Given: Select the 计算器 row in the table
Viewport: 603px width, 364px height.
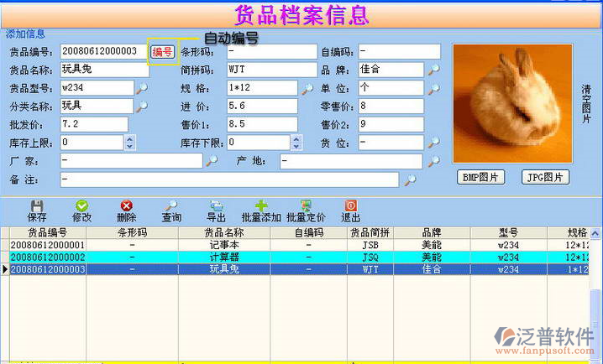Looking at the screenshot, I should click(x=225, y=257).
